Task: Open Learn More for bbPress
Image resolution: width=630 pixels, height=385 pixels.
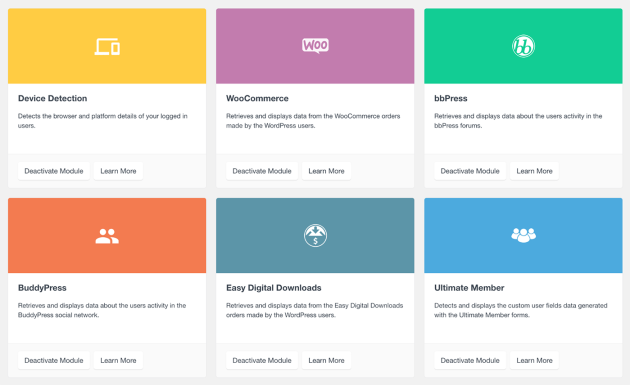Action: (x=534, y=171)
